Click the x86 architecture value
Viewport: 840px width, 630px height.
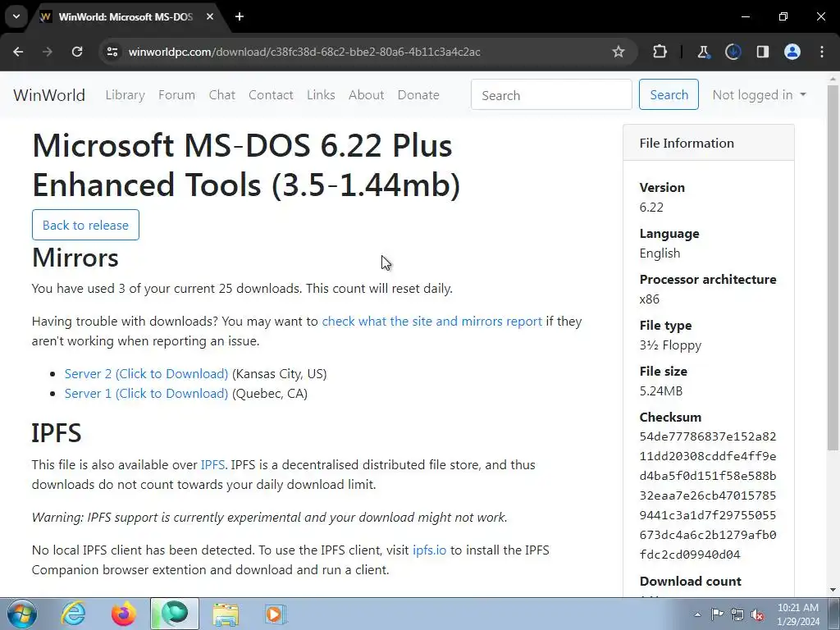click(x=650, y=299)
